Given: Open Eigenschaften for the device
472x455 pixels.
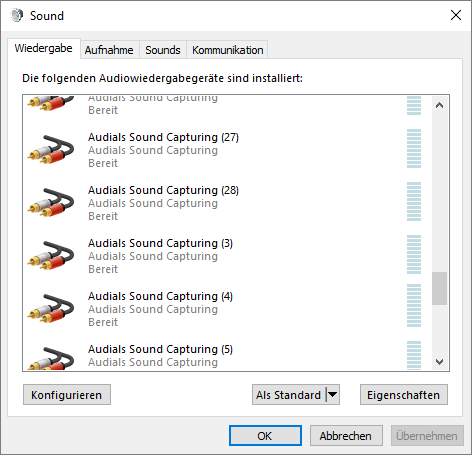Looking at the screenshot, I should coord(404,395).
